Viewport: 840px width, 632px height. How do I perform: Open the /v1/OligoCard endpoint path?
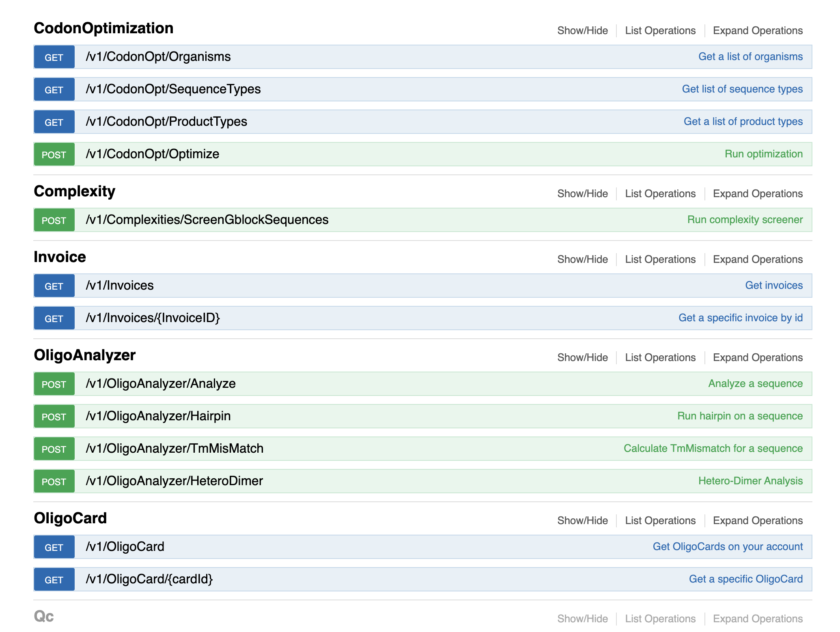tap(125, 546)
